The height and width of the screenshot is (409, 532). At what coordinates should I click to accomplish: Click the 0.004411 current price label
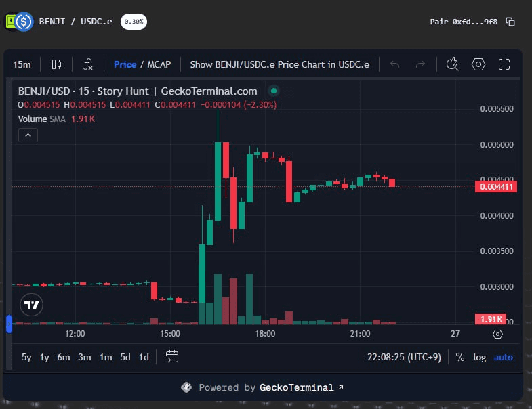[496, 187]
